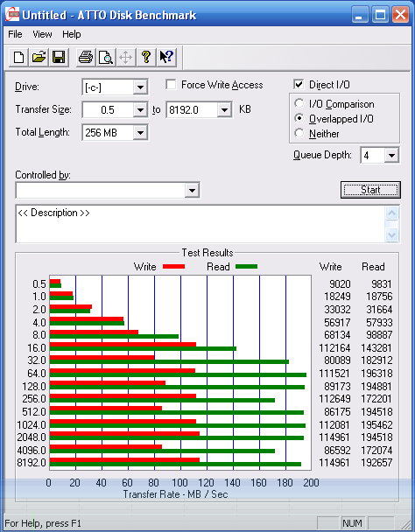This screenshot has width=415, height=532.
Task: Enable Force Write Access checkbox
Action: click(x=171, y=84)
